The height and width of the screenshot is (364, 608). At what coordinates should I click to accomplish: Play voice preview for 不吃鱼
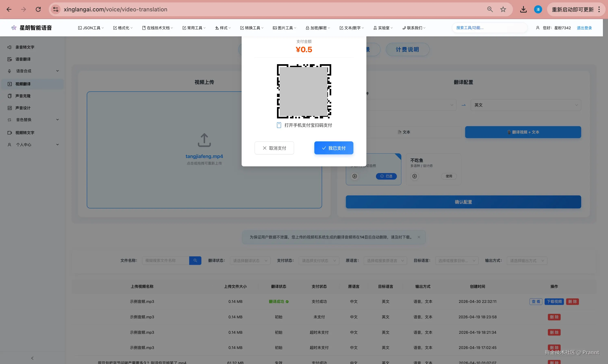[x=414, y=176]
